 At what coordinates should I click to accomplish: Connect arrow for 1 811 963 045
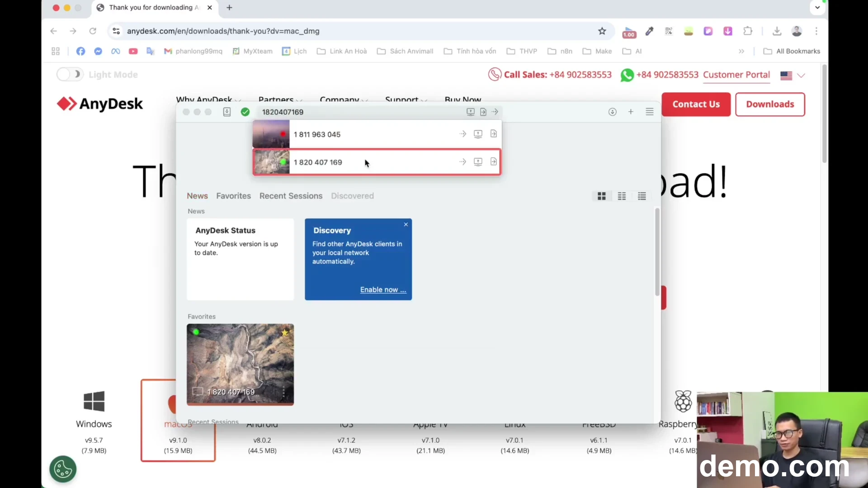pyautogui.click(x=462, y=134)
